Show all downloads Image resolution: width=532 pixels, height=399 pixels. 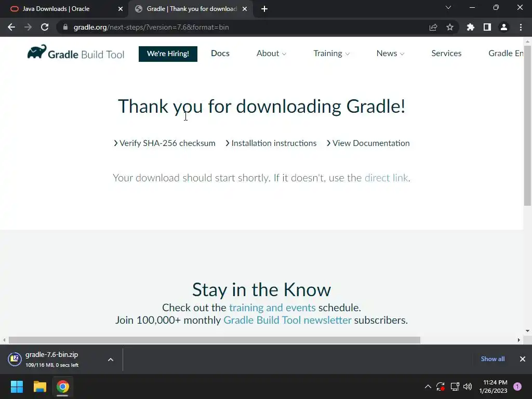[493, 359]
